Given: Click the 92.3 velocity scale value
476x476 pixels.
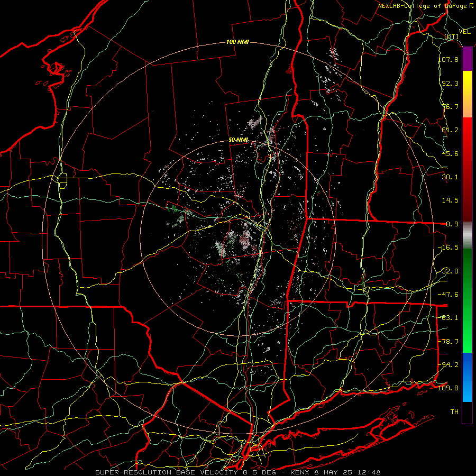Looking at the screenshot, I should click(x=450, y=83).
